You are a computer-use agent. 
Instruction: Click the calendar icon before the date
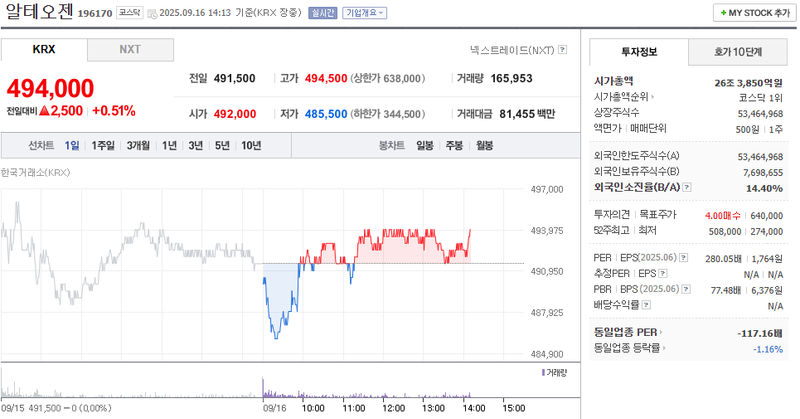152,14
